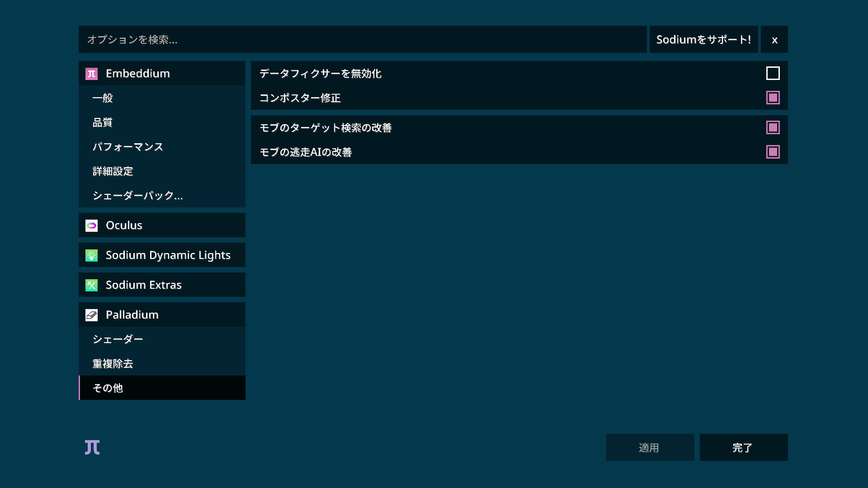The height and width of the screenshot is (488, 868).
Task: Click the Sodium Extras icon
Action: [x=91, y=285]
